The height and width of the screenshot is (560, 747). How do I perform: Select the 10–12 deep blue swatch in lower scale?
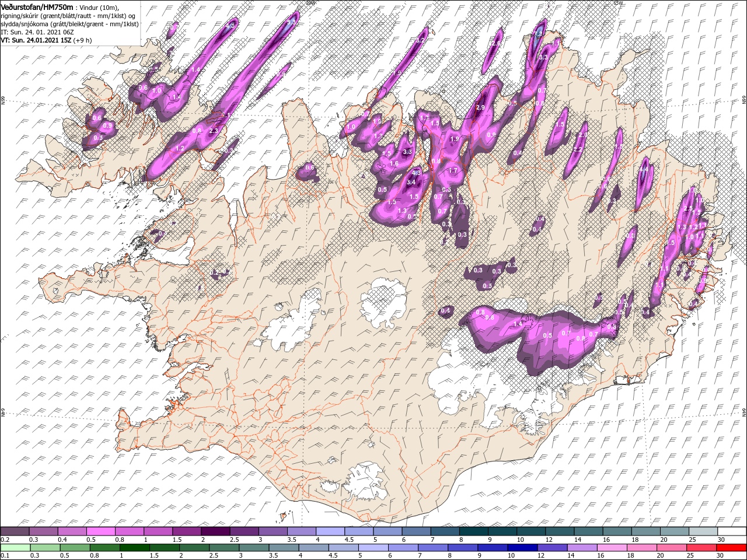pos(522,548)
